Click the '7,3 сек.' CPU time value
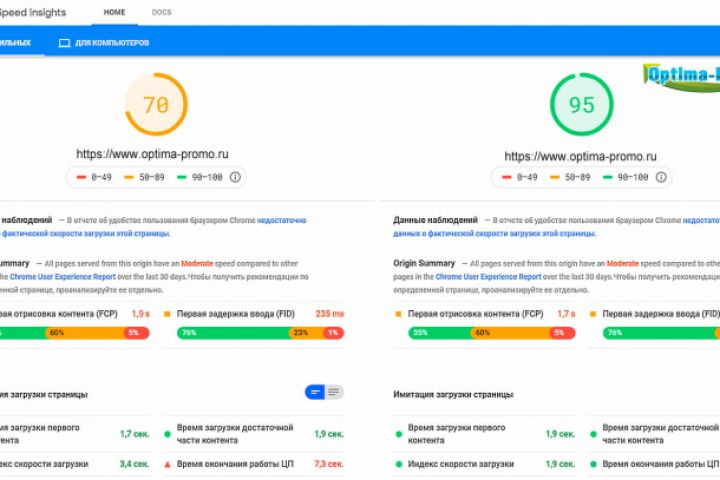720x480 pixels. click(329, 464)
